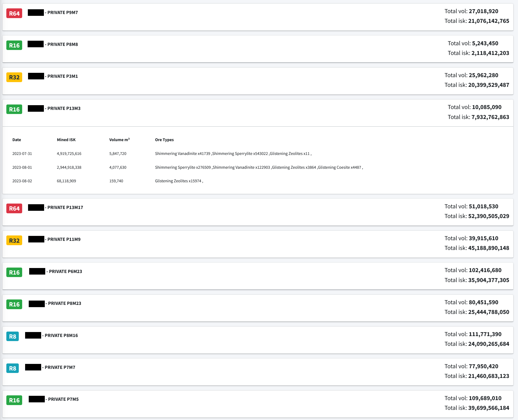Click the R16 badge for PRIVATE P13M3
518x420 pixels.
[14, 109]
